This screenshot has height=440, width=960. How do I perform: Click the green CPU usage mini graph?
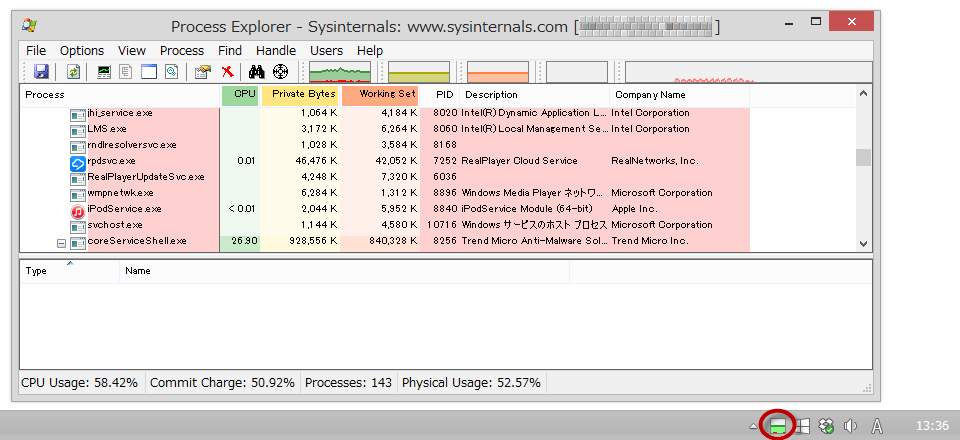pos(340,72)
